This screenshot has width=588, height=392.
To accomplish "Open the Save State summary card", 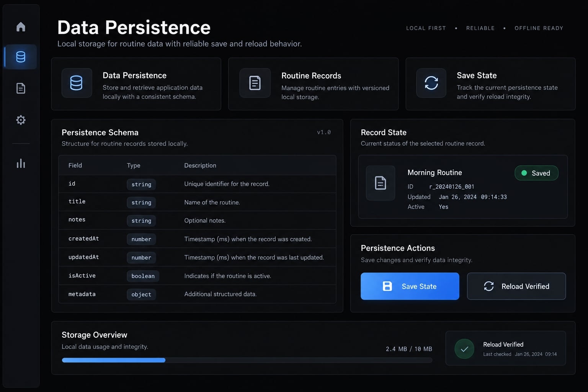I will tap(490, 84).
